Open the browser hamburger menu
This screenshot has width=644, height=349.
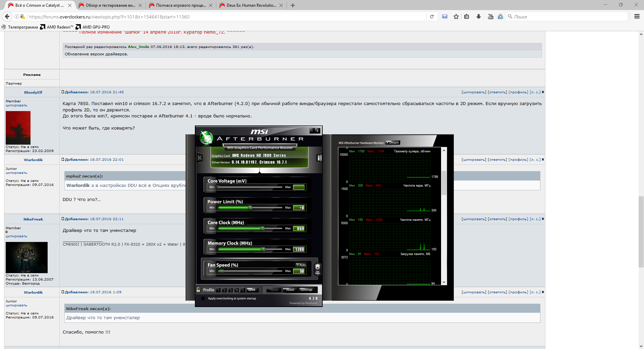[x=637, y=16]
